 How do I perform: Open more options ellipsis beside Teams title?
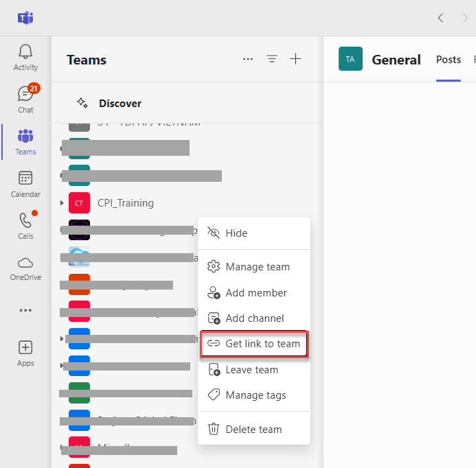click(248, 59)
